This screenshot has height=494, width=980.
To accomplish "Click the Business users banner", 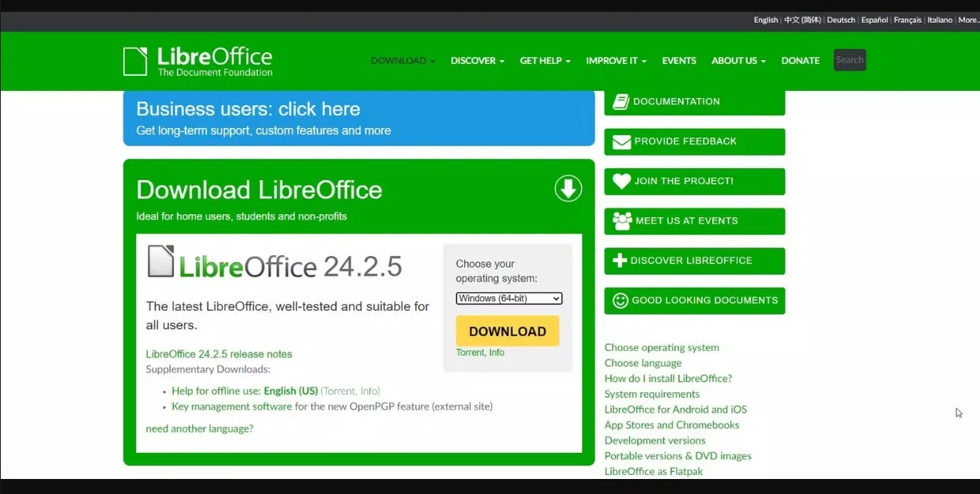I will point(359,119).
